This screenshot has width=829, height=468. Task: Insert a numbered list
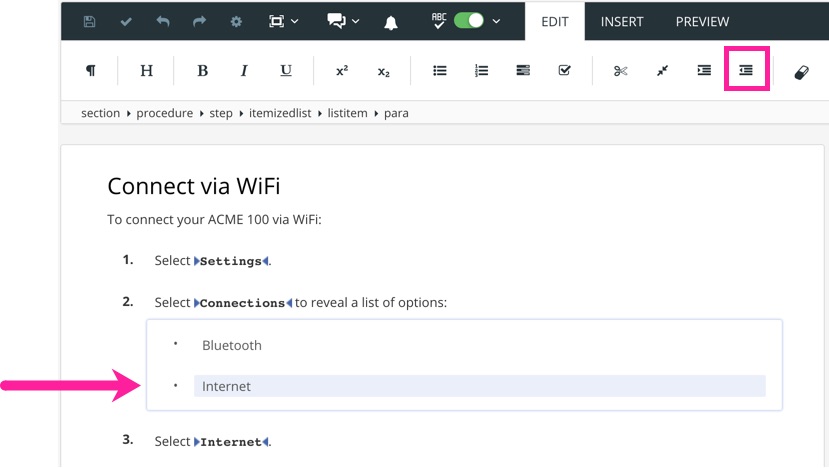pos(481,71)
